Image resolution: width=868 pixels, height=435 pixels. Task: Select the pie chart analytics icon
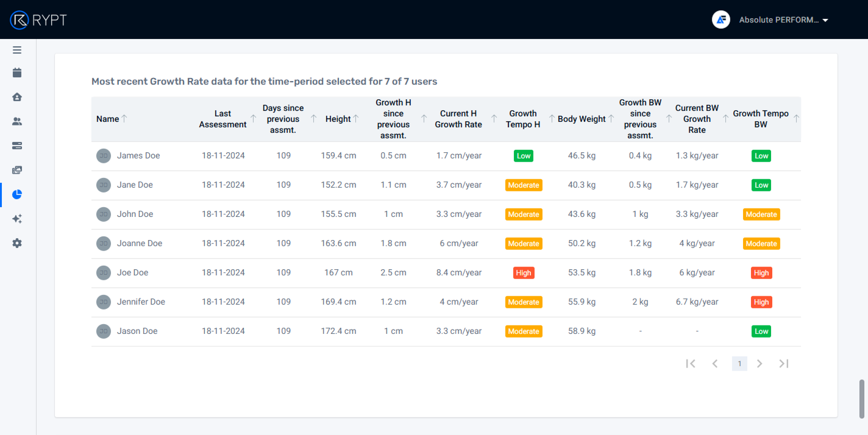point(17,194)
